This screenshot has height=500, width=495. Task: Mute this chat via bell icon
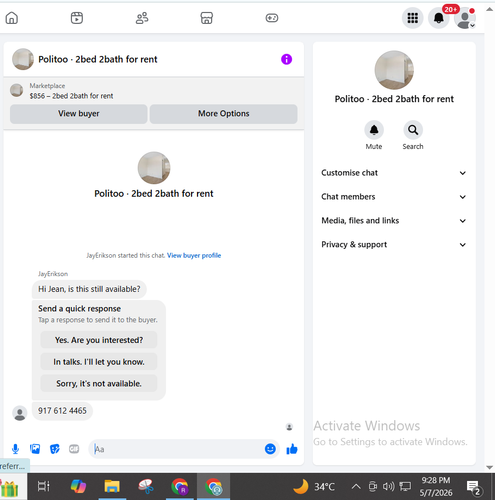374,130
